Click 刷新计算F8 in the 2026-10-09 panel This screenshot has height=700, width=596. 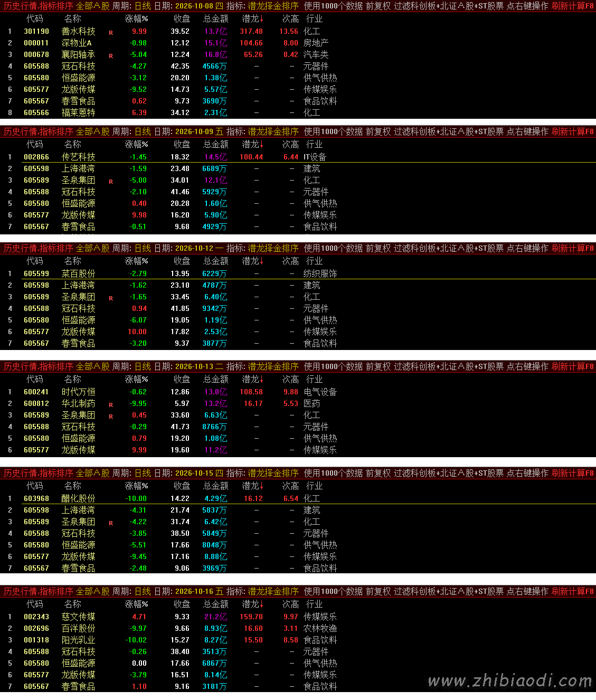573,131
